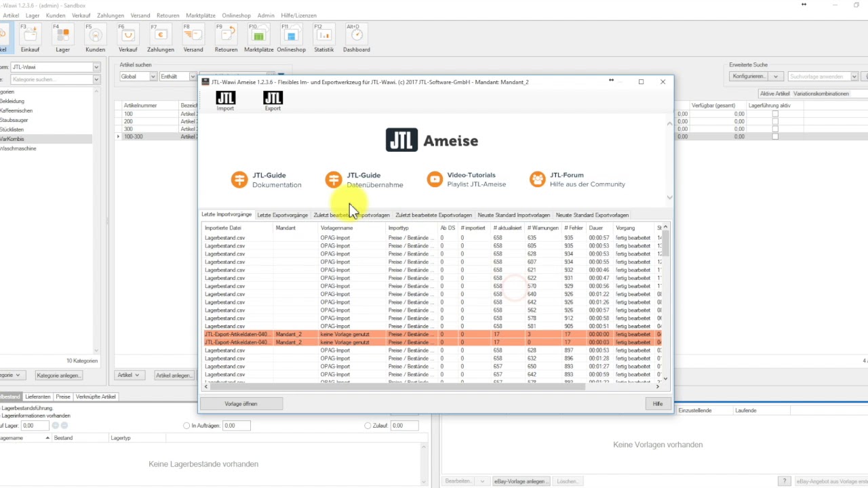Click the green plus icon beside Lager field
The width and height of the screenshot is (868, 488).
(55, 426)
